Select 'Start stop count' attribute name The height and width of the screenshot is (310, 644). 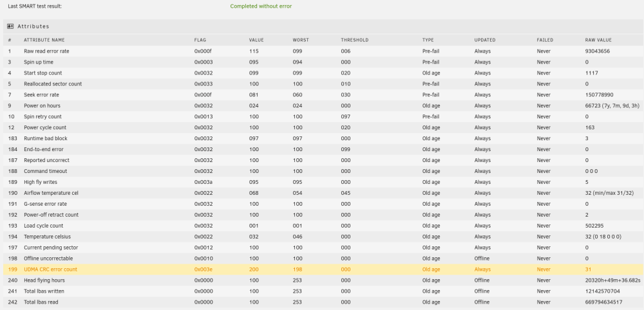(43, 73)
